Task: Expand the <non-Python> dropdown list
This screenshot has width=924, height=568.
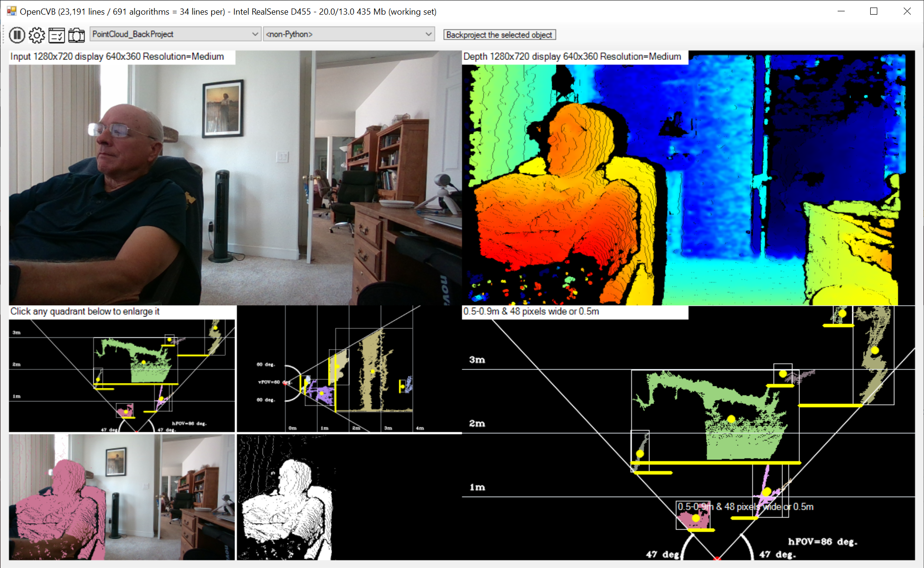Action: click(x=428, y=34)
